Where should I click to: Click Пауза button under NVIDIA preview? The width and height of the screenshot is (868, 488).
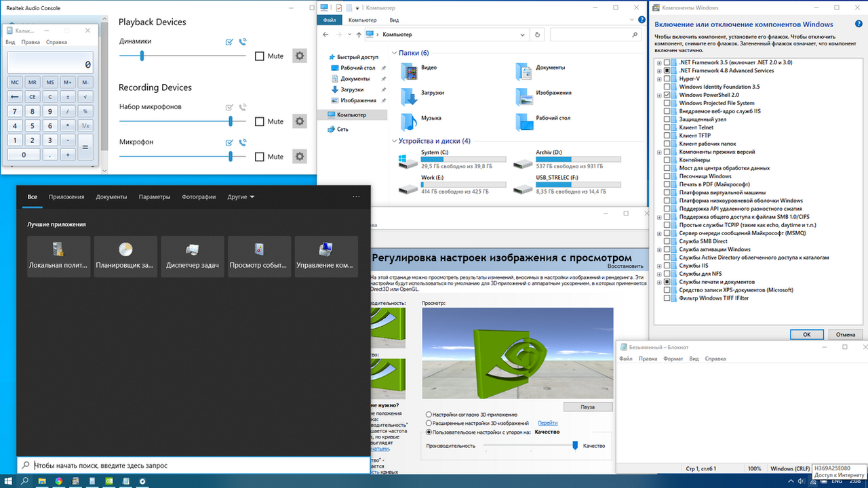[587, 407]
